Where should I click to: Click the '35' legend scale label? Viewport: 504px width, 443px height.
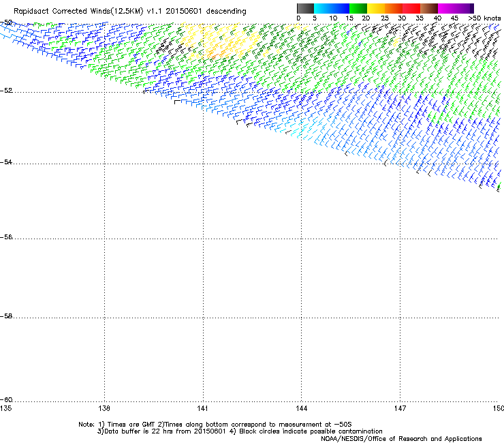[x=420, y=18]
